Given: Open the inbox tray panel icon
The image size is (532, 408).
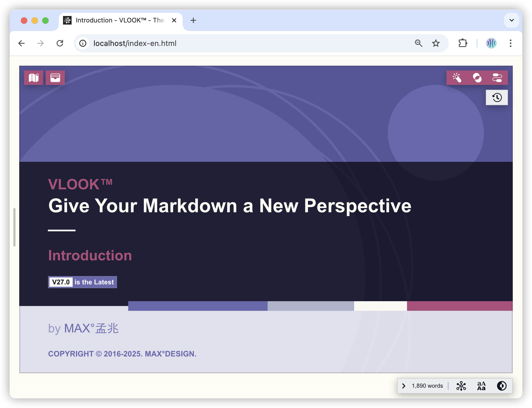Looking at the screenshot, I should (55, 78).
